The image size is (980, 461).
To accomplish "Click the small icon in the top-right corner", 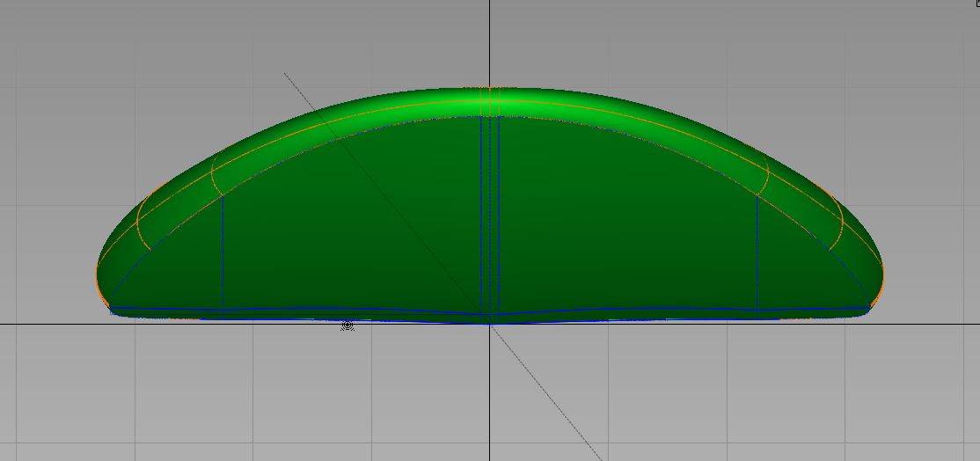I will 976,4.
